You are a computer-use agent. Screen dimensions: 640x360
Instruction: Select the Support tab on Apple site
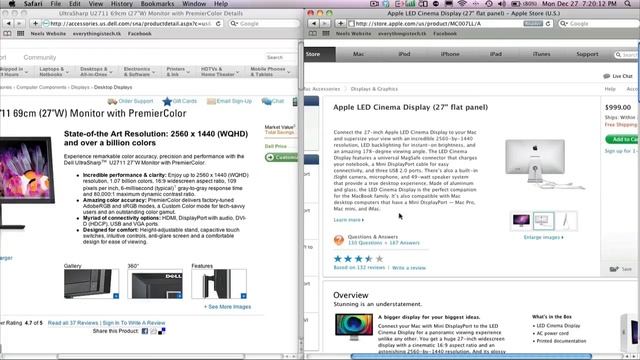click(x=587, y=54)
